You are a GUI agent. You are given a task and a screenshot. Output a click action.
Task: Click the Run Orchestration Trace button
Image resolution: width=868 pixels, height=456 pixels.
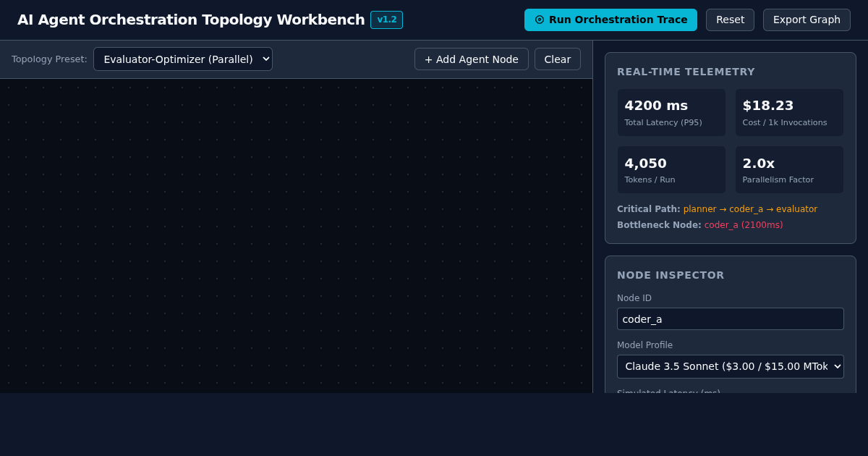point(610,20)
